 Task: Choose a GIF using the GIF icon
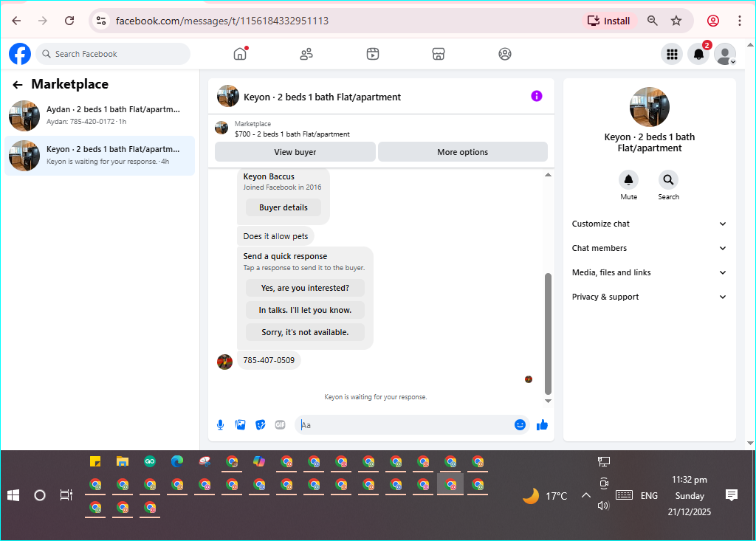[280, 425]
